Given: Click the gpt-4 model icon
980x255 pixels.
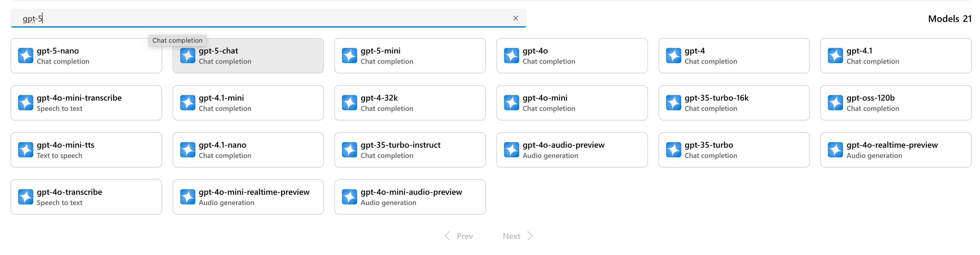Looking at the screenshot, I should (673, 56).
